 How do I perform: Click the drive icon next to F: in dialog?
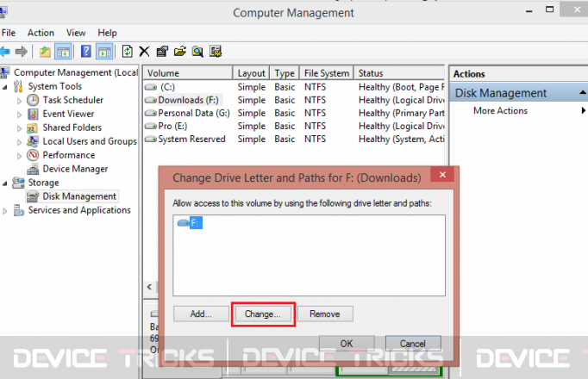tap(183, 223)
